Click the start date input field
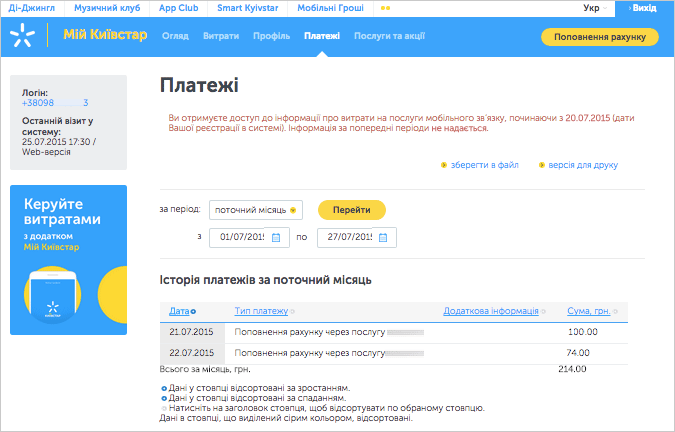Viewport: 675px width, 432px height. point(240,238)
